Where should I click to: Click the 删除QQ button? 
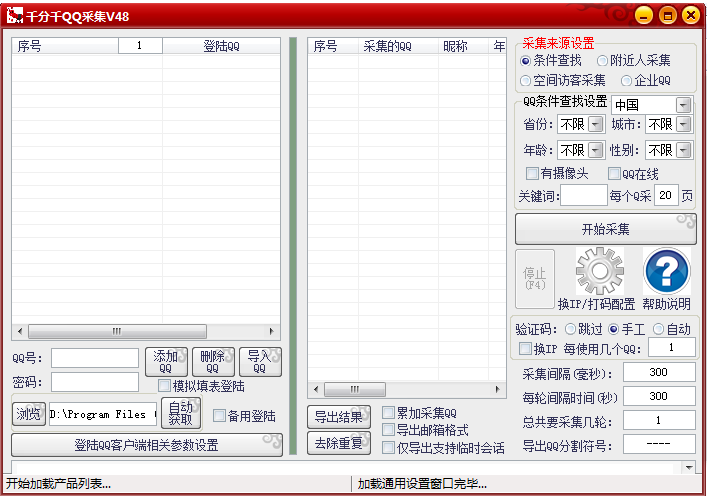pos(213,362)
